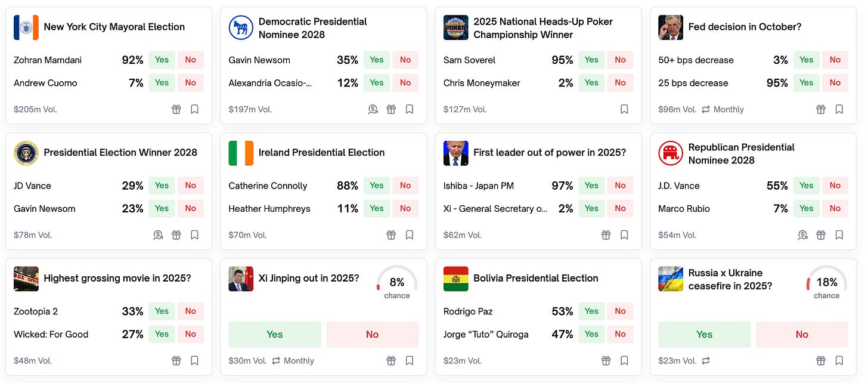Click the rewards icon on Democratic Nominee 2028 card

point(373,109)
